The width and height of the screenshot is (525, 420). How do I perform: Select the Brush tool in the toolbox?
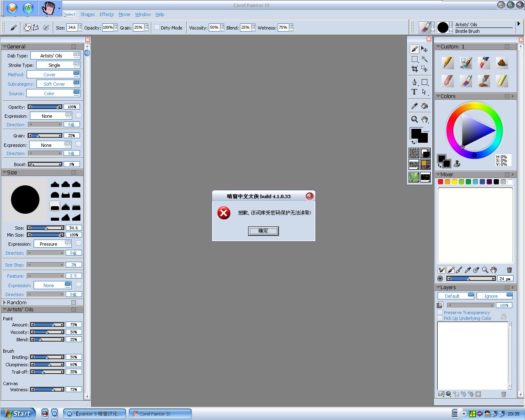[x=414, y=49]
